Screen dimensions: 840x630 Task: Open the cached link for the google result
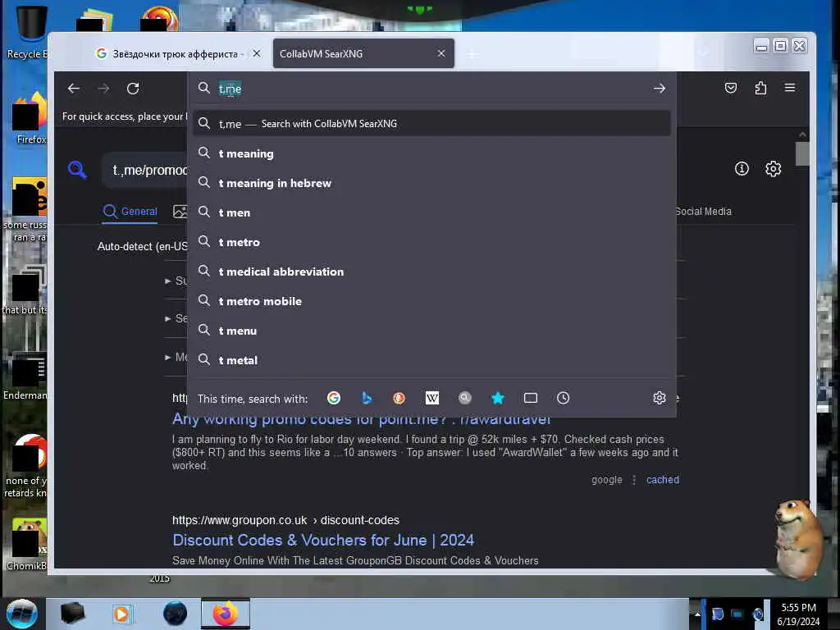(663, 479)
